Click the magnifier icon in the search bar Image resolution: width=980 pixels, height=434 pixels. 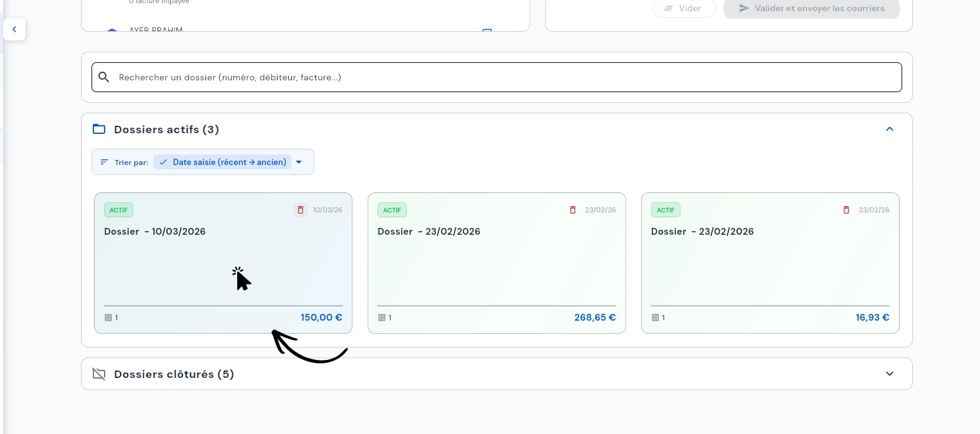click(104, 77)
